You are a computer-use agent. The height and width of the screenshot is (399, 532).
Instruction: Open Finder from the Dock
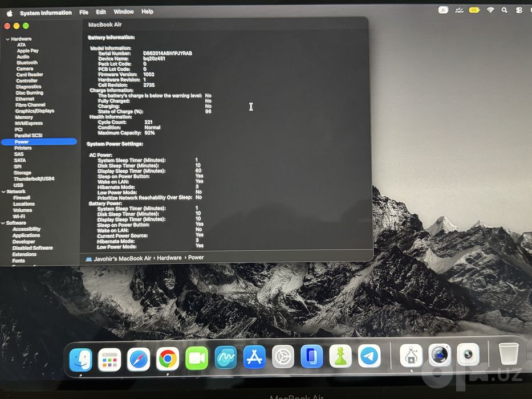(80, 359)
